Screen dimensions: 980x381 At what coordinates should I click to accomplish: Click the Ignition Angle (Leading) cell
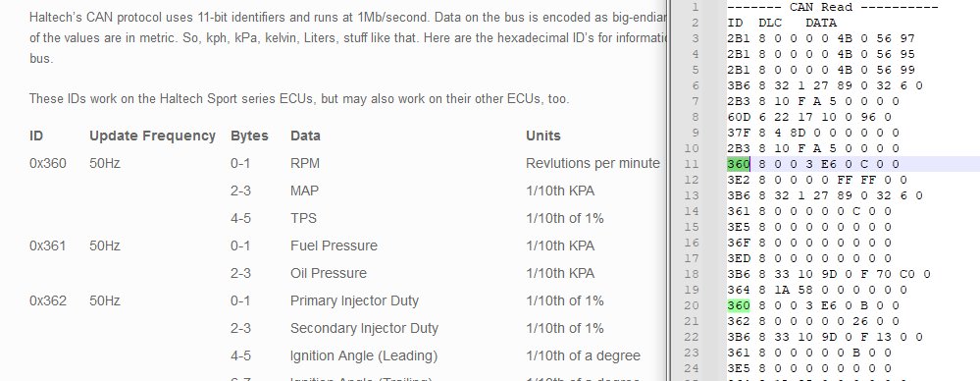pyautogui.click(x=364, y=356)
